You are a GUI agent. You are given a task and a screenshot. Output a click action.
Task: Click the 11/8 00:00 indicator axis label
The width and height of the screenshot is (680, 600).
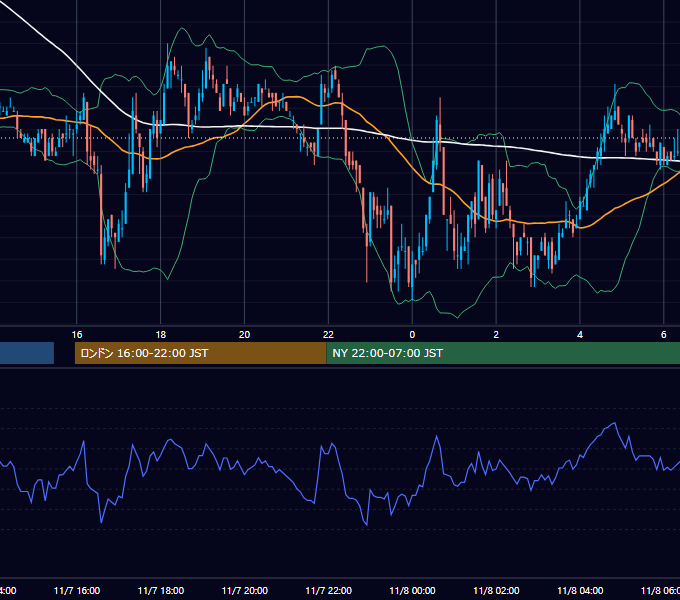tap(412, 590)
